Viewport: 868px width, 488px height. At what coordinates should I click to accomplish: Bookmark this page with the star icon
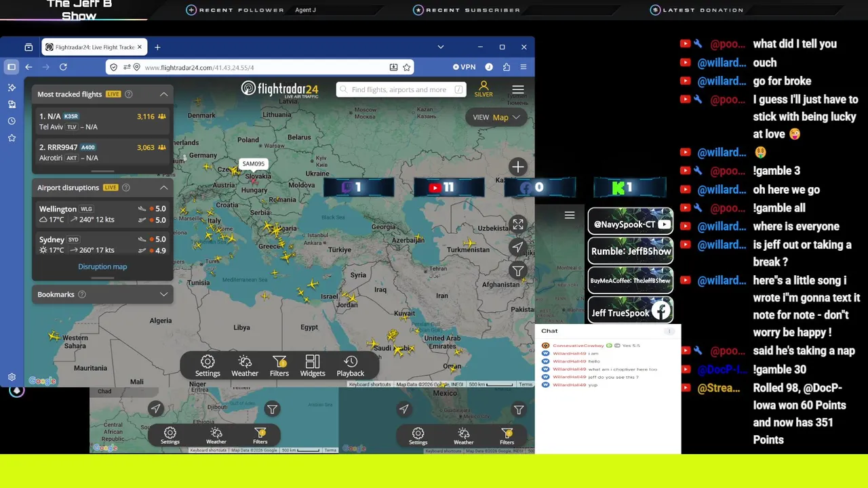click(407, 67)
